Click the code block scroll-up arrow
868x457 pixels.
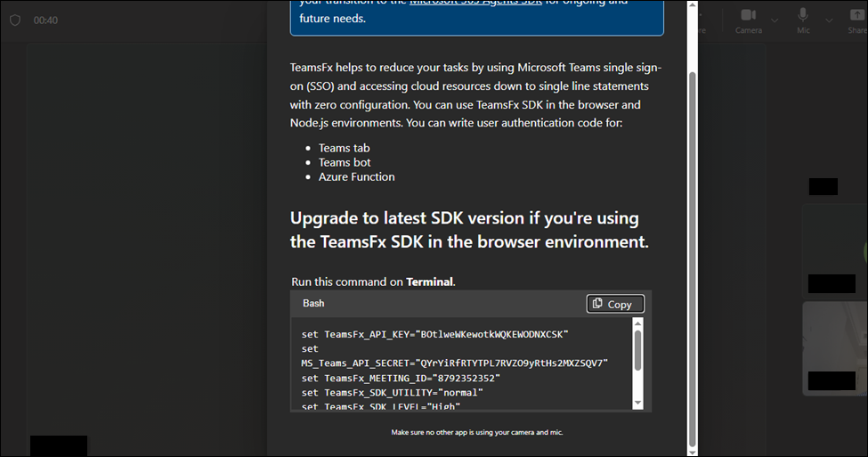tap(637, 323)
